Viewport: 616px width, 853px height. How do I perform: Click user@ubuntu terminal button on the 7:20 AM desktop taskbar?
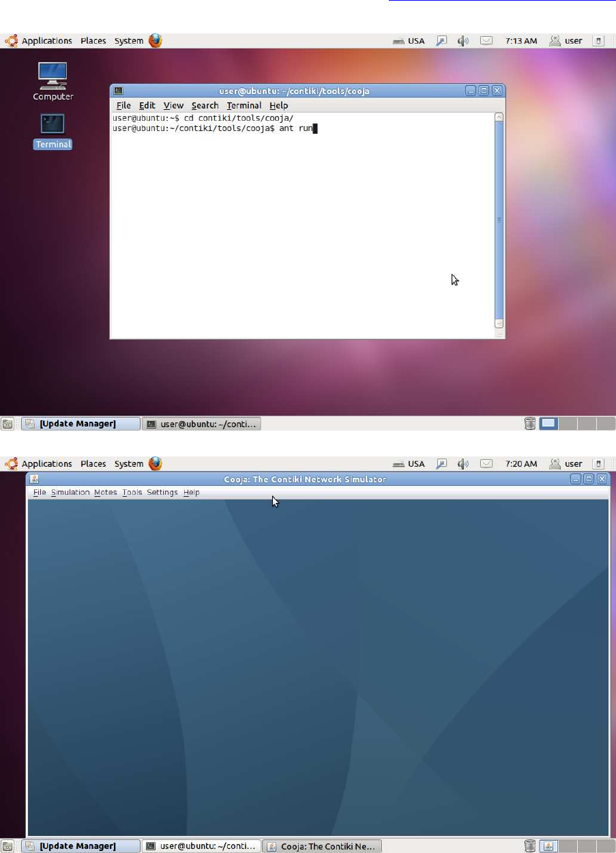202,846
